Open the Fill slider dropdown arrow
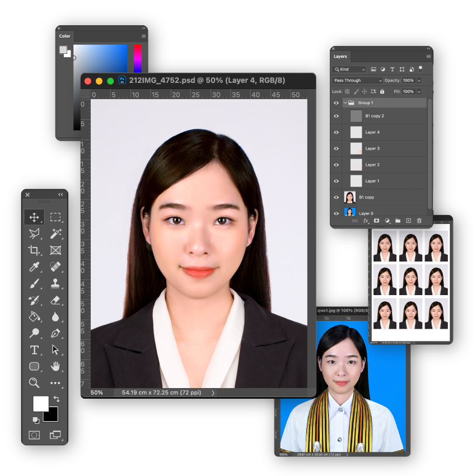The height and width of the screenshot is (476, 476). pyautogui.click(x=419, y=91)
